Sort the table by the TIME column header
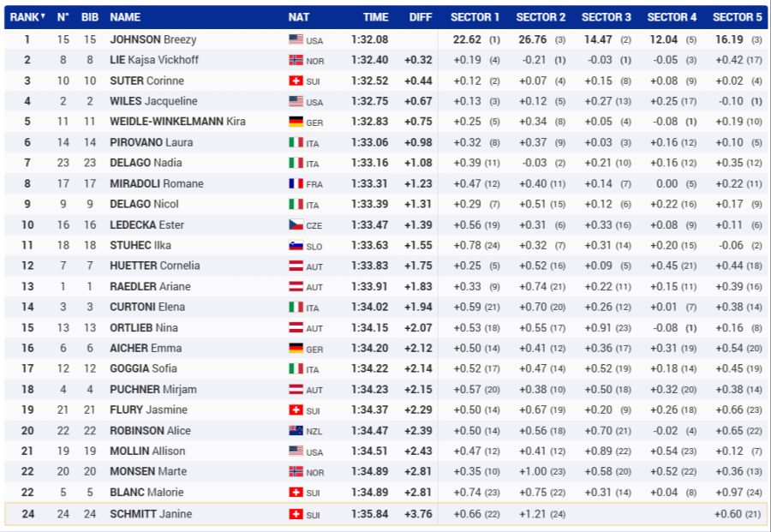 coord(375,17)
